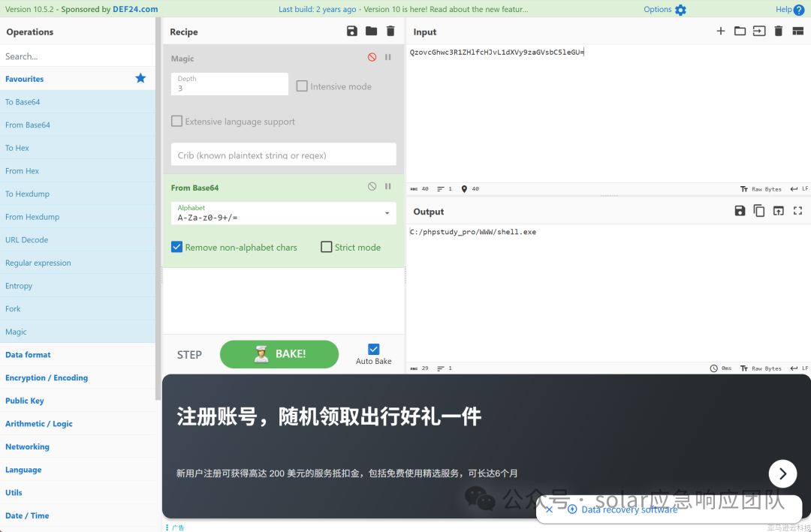Copy the output to the clipboard

pos(758,211)
